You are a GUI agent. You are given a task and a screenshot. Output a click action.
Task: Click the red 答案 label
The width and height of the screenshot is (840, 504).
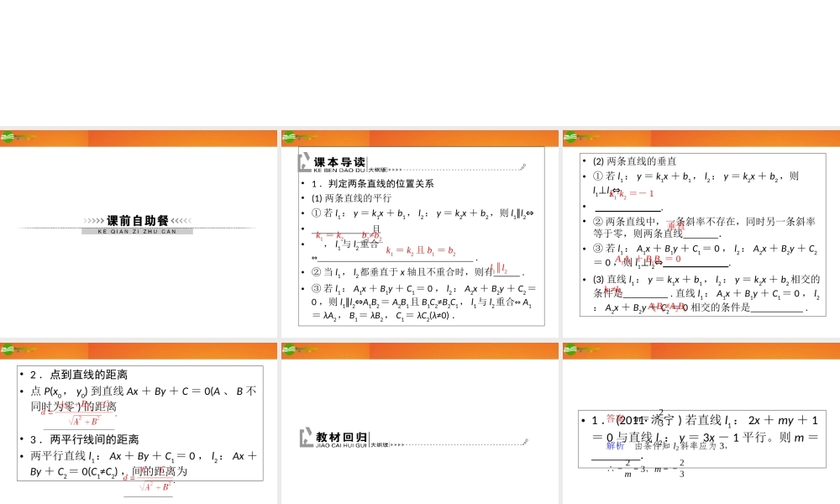pyautogui.click(x=615, y=418)
